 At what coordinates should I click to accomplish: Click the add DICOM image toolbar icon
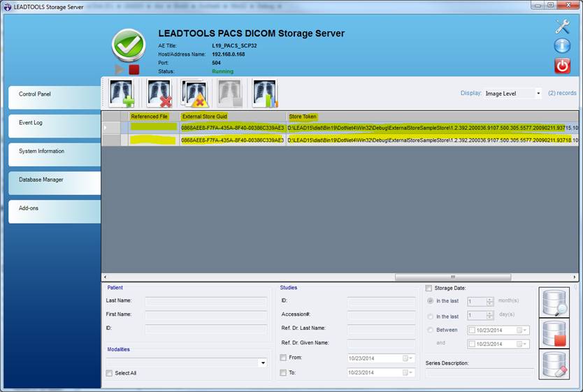tap(121, 93)
